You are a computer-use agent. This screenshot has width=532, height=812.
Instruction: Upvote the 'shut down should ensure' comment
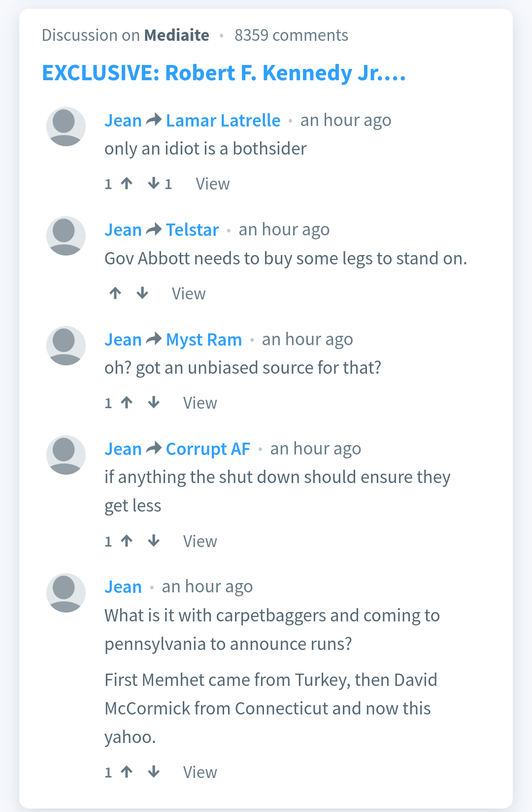[x=127, y=541]
